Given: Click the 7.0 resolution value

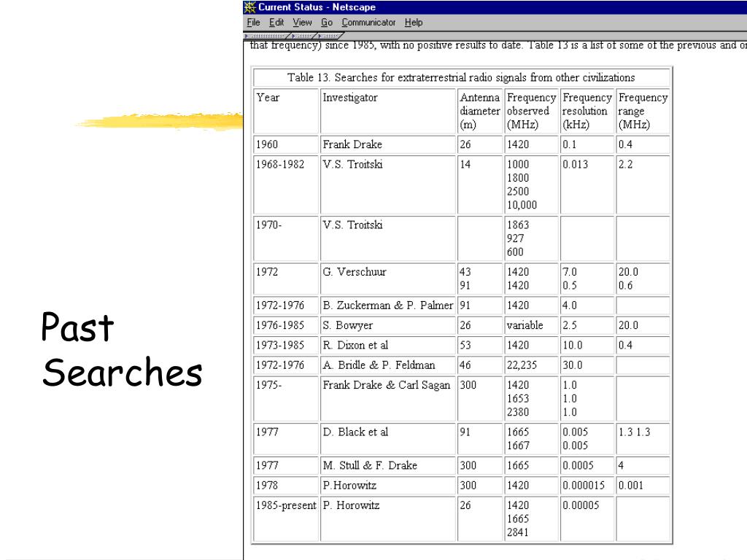Looking at the screenshot, I should click(x=569, y=272).
